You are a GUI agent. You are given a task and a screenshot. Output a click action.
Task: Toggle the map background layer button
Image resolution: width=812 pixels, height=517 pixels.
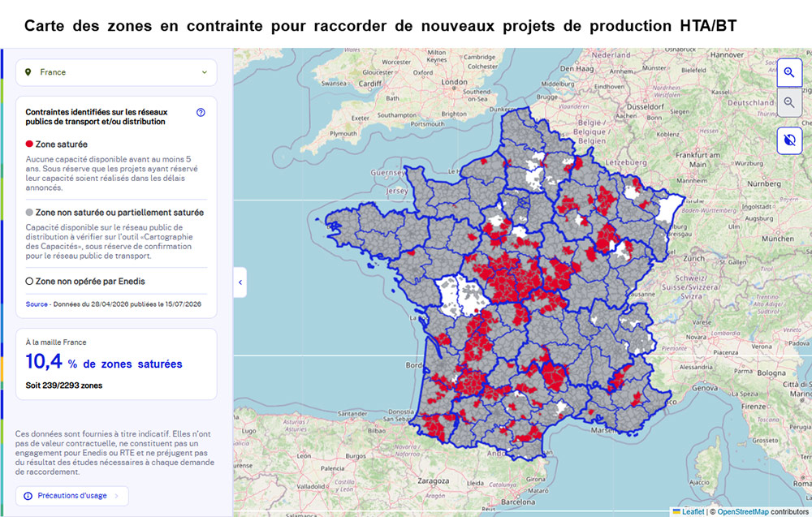pos(789,140)
